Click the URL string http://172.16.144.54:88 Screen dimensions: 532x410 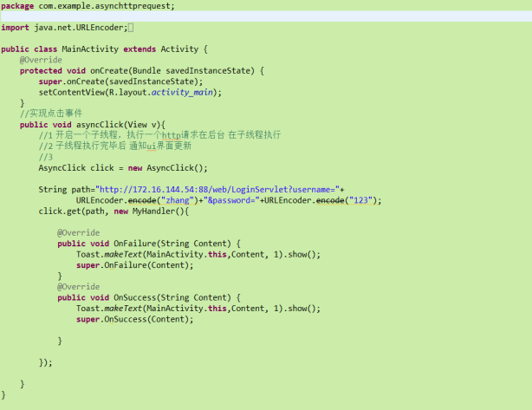click(x=217, y=190)
